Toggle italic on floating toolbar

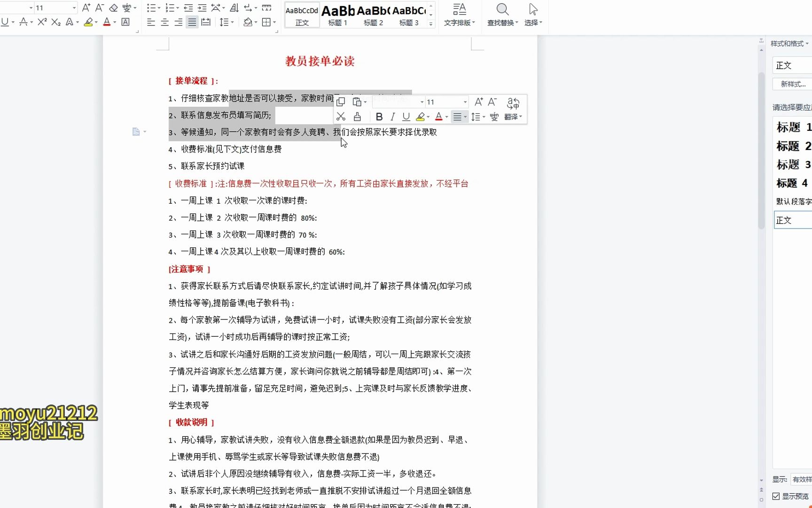click(x=393, y=117)
